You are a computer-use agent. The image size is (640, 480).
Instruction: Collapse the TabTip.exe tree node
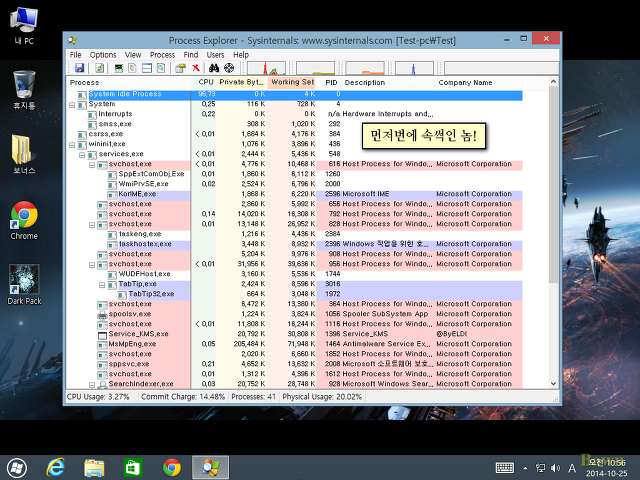(102, 285)
